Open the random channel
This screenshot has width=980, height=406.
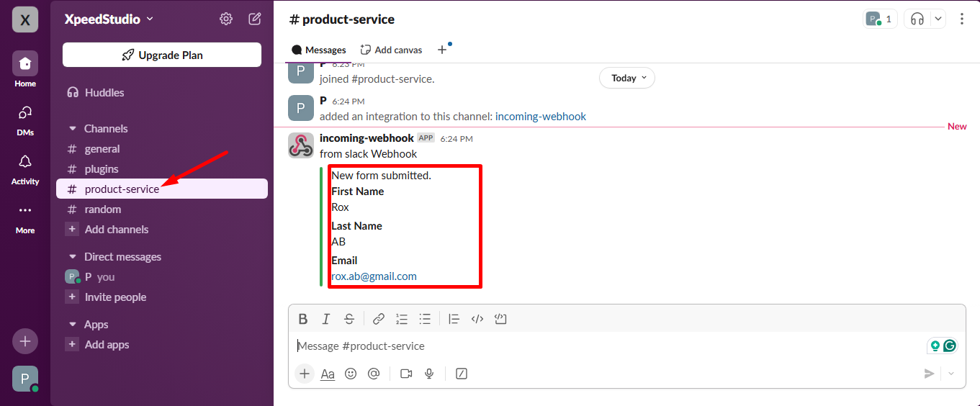pyautogui.click(x=162, y=209)
